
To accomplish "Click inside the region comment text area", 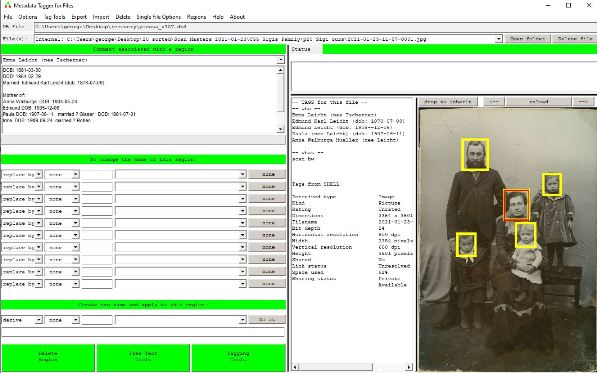I will pyautogui.click(x=140, y=100).
